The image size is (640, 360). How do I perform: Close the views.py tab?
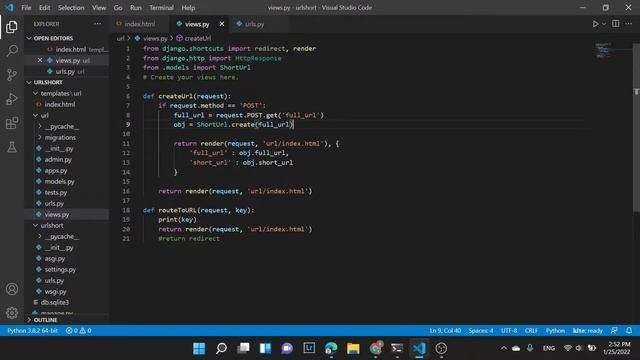point(222,24)
